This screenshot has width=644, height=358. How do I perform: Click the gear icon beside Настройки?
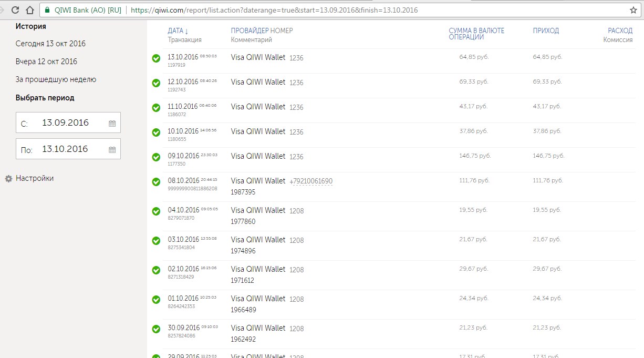tap(8, 179)
